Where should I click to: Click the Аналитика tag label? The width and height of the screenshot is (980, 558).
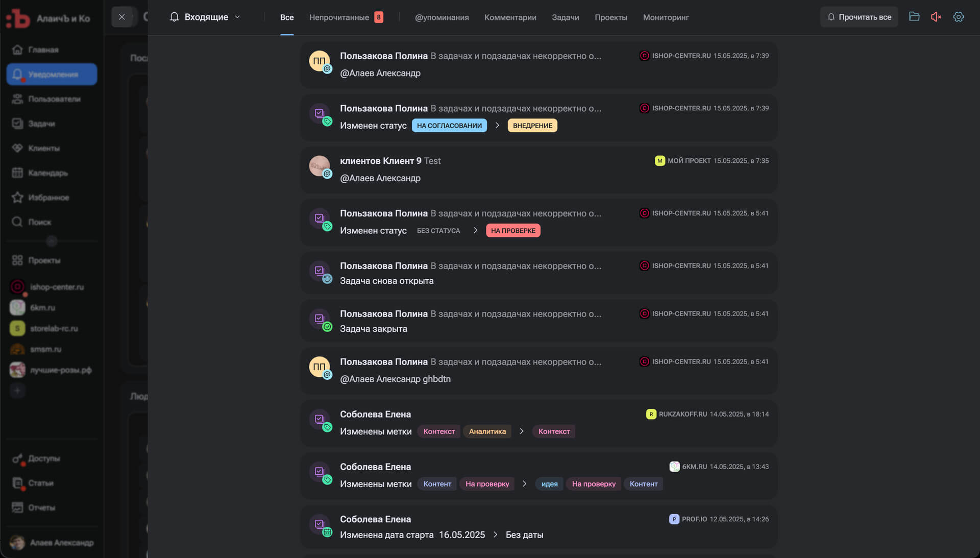point(487,431)
